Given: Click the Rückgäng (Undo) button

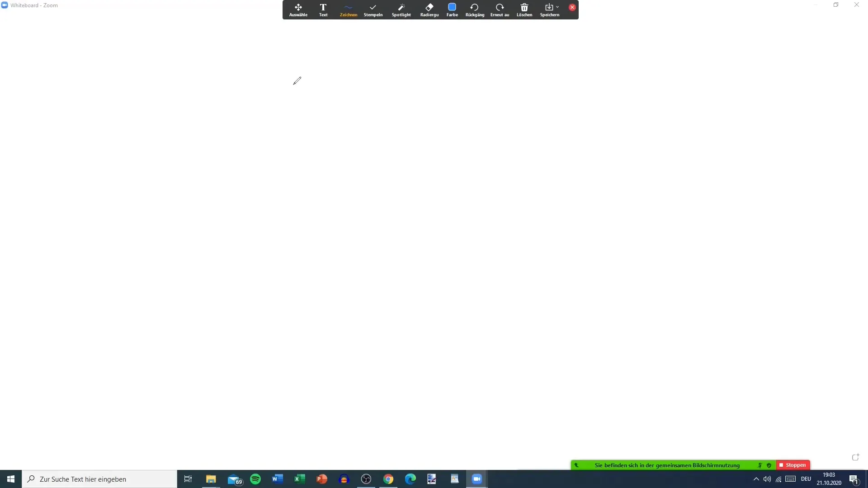Looking at the screenshot, I should (475, 9).
